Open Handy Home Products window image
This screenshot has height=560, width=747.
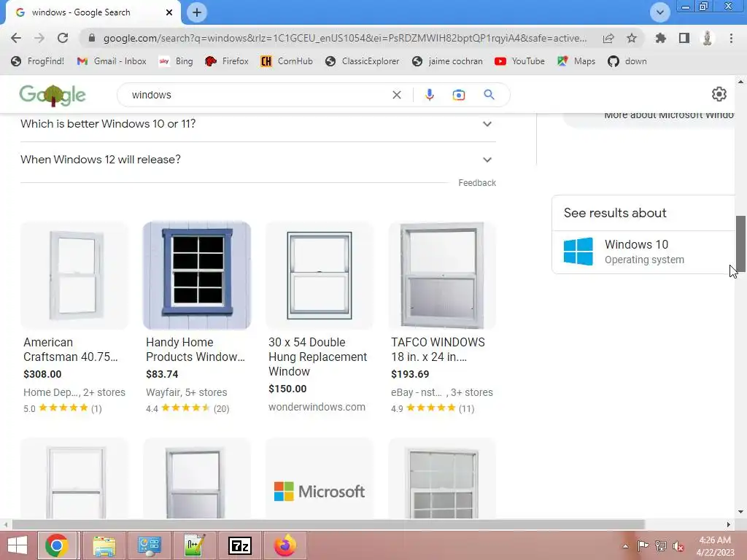[x=197, y=275]
